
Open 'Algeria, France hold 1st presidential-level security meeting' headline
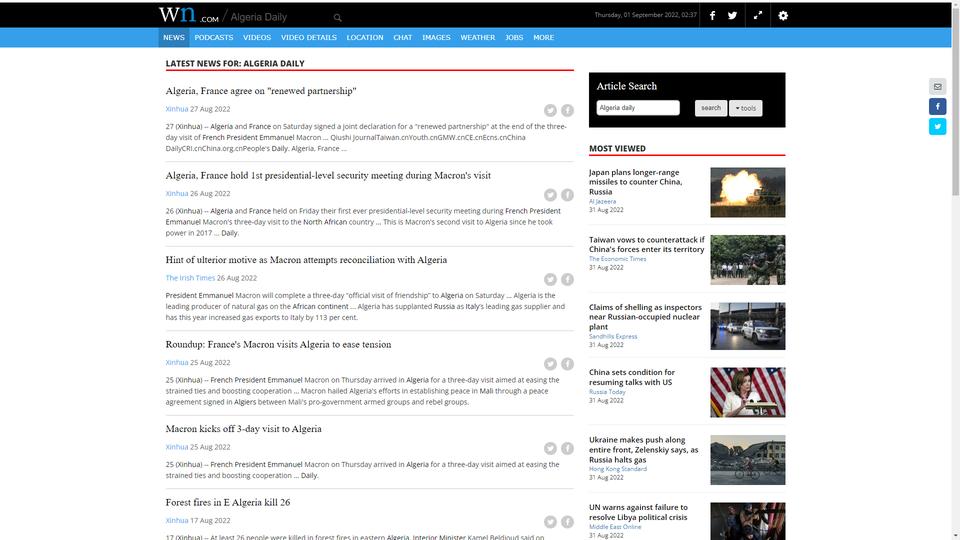328,175
